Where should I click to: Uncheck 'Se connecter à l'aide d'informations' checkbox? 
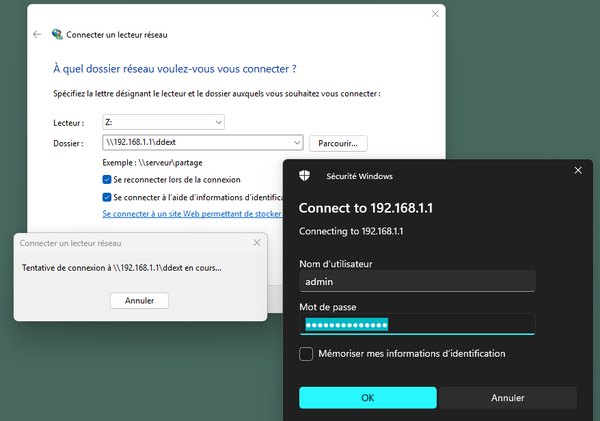[x=108, y=197]
